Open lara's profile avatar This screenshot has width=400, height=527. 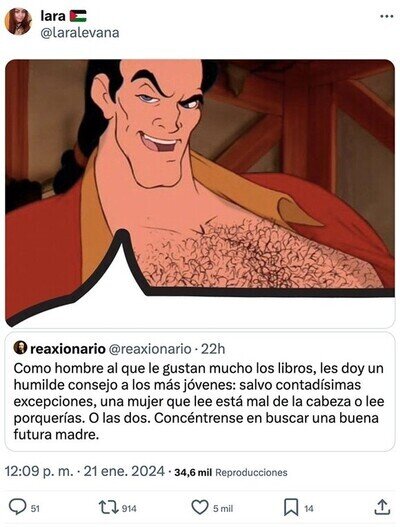click(18, 22)
